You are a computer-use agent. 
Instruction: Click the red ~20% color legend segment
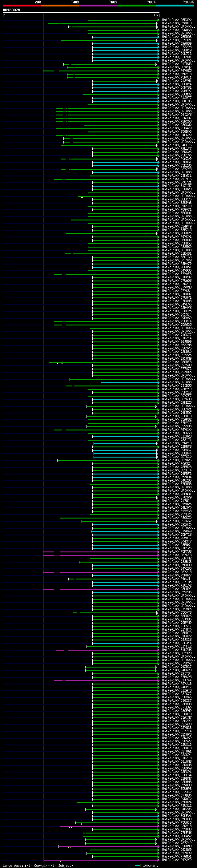22,6
